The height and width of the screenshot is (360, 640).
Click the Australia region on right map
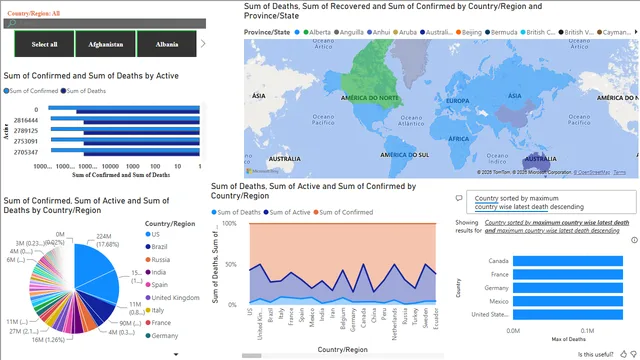537,162
